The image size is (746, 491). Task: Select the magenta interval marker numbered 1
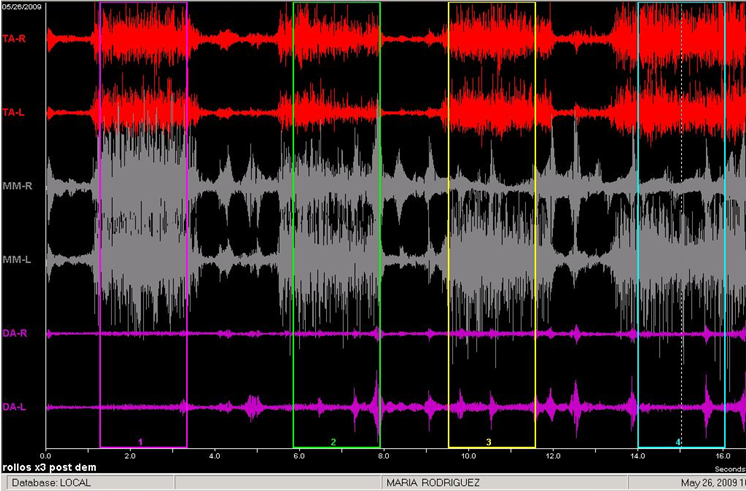tap(141, 441)
